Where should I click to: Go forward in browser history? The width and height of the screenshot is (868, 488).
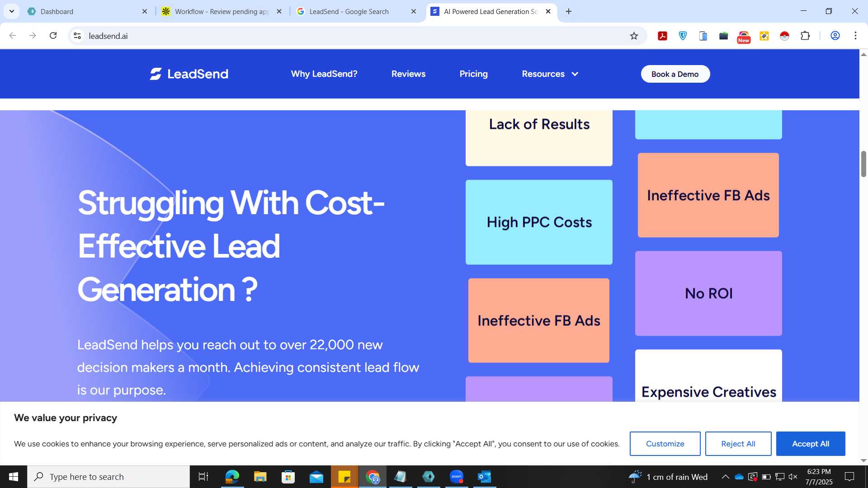[33, 36]
